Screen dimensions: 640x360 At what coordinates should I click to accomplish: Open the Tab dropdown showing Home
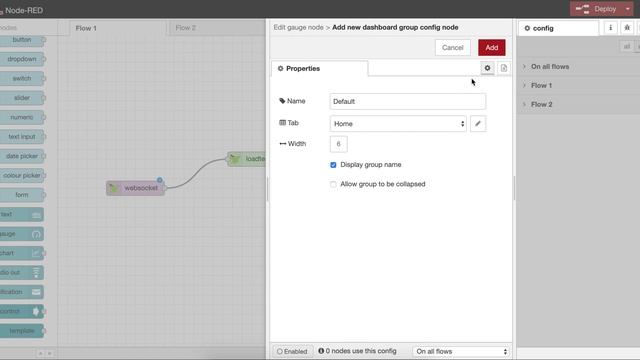click(398, 124)
